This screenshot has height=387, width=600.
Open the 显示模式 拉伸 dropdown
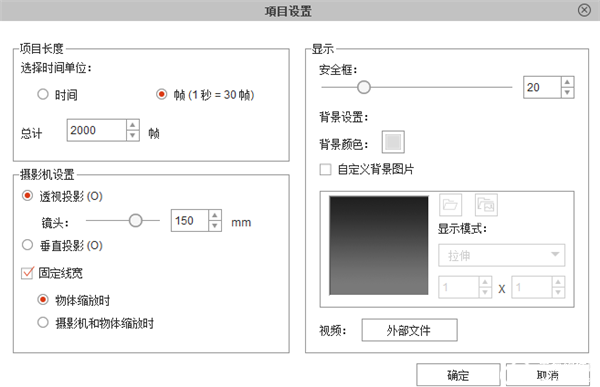pos(501,255)
